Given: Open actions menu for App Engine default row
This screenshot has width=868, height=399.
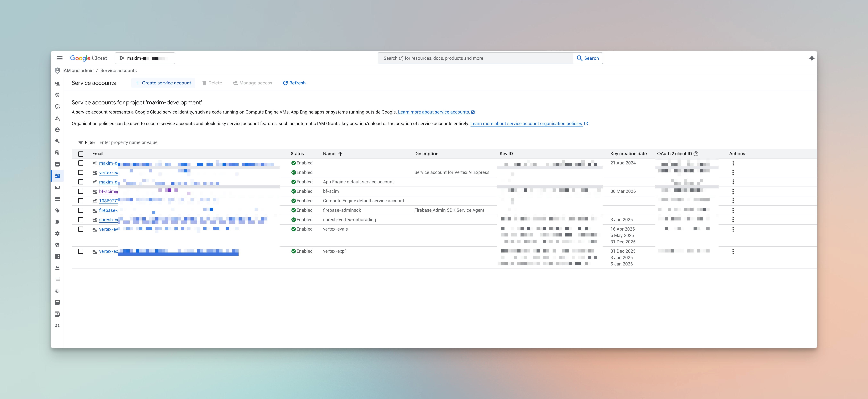Looking at the screenshot, I should 733,182.
